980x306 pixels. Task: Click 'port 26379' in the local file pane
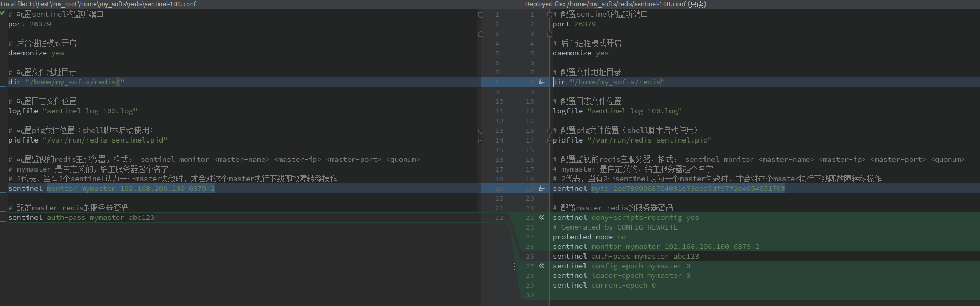coord(30,24)
